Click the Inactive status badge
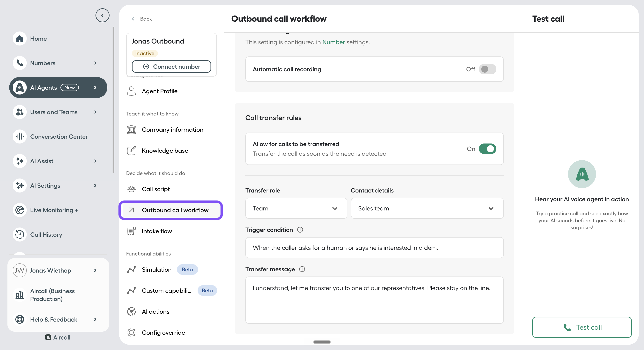The height and width of the screenshot is (350, 644). (x=145, y=53)
